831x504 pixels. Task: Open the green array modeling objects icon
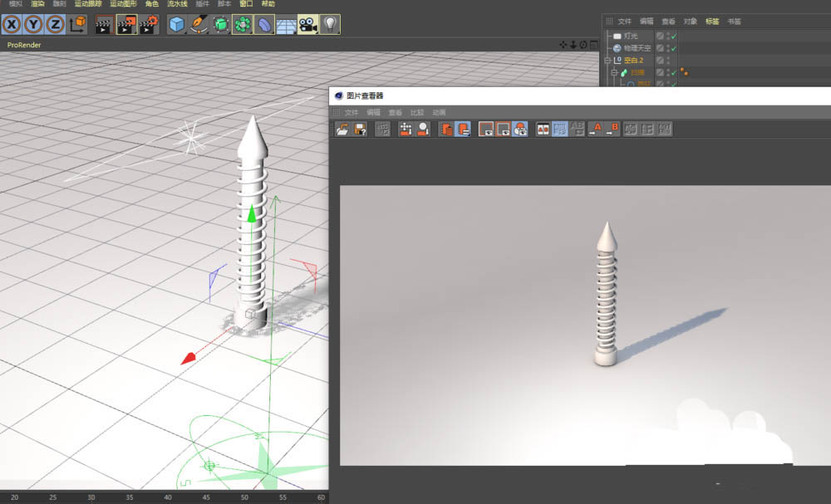[242, 24]
